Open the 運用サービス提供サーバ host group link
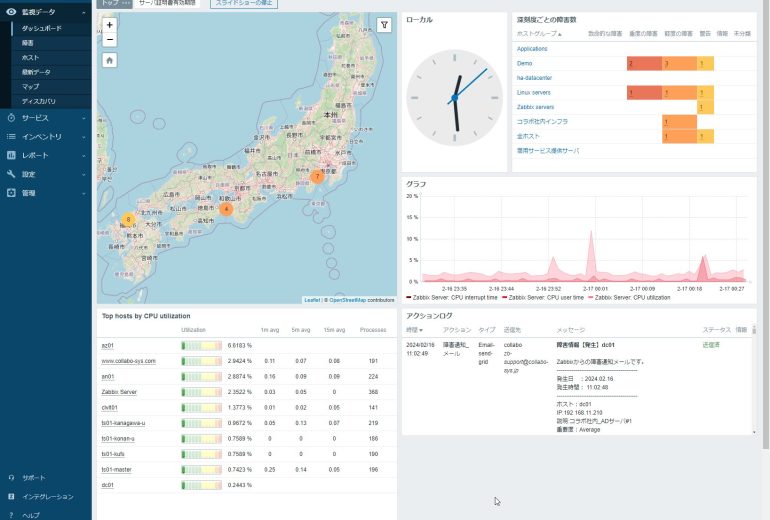The width and height of the screenshot is (770, 520). (x=548, y=151)
